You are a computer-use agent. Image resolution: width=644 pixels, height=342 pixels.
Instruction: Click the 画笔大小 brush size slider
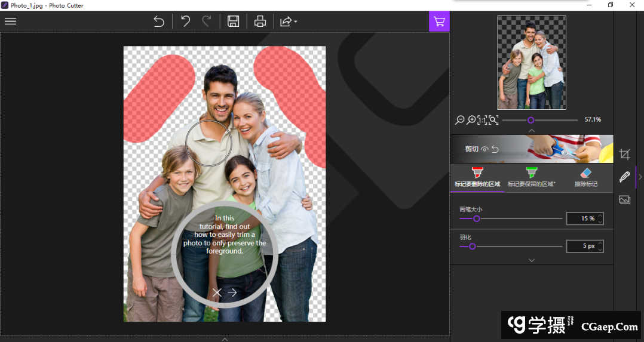click(x=511, y=219)
